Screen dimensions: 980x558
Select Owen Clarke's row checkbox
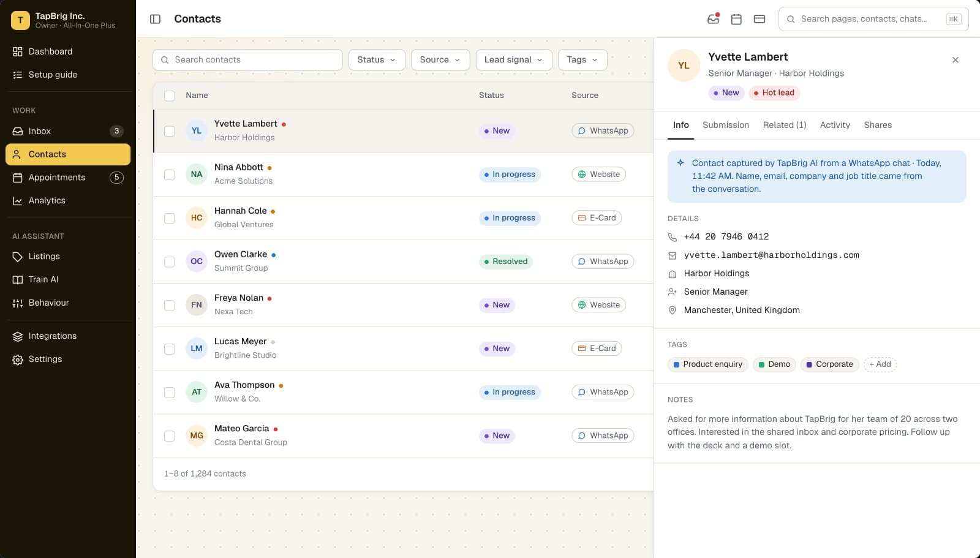point(170,262)
